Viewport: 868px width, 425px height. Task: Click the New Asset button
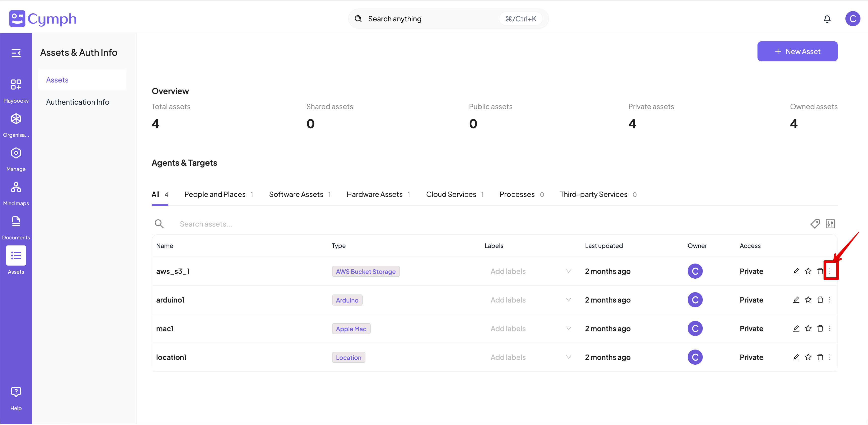[797, 51]
